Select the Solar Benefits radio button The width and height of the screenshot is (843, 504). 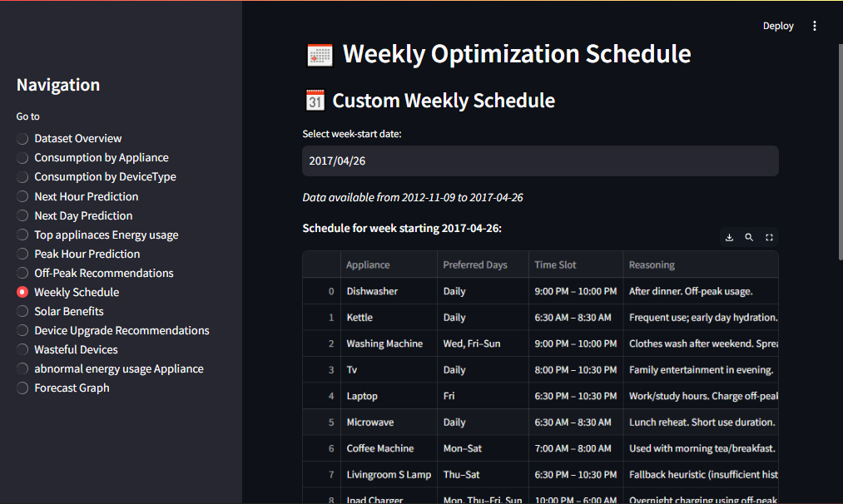click(x=22, y=312)
